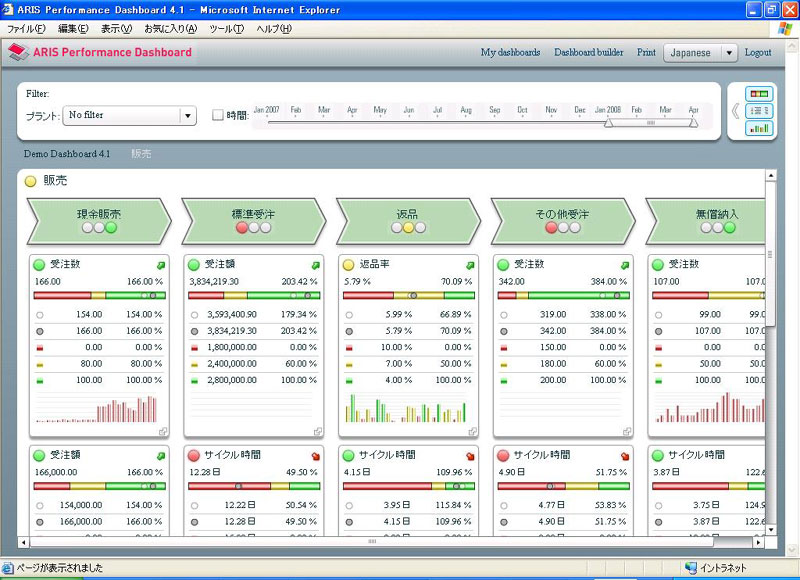The width and height of the screenshot is (800, 580).
Task: Click the 返品 process chevron
Action: point(408,221)
